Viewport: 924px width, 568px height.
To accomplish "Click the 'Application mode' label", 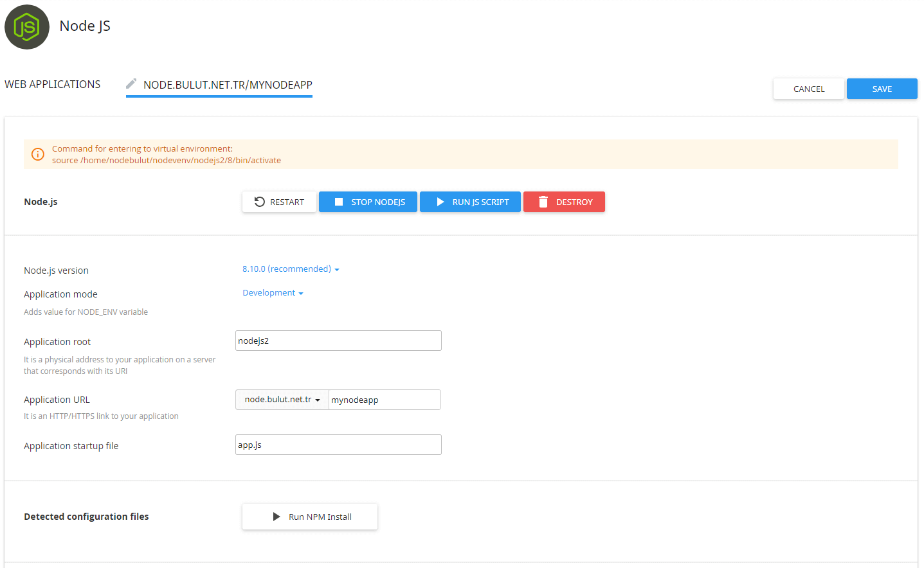I will [60, 294].
